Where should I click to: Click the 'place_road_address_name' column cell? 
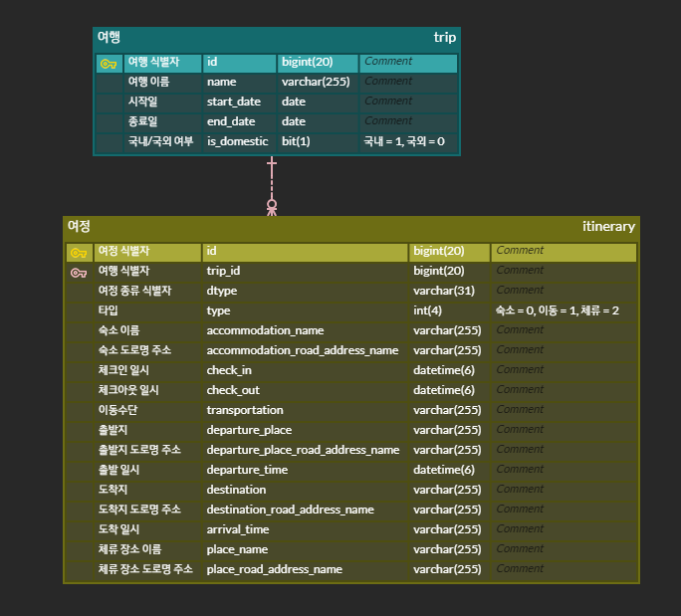(306, 570)
